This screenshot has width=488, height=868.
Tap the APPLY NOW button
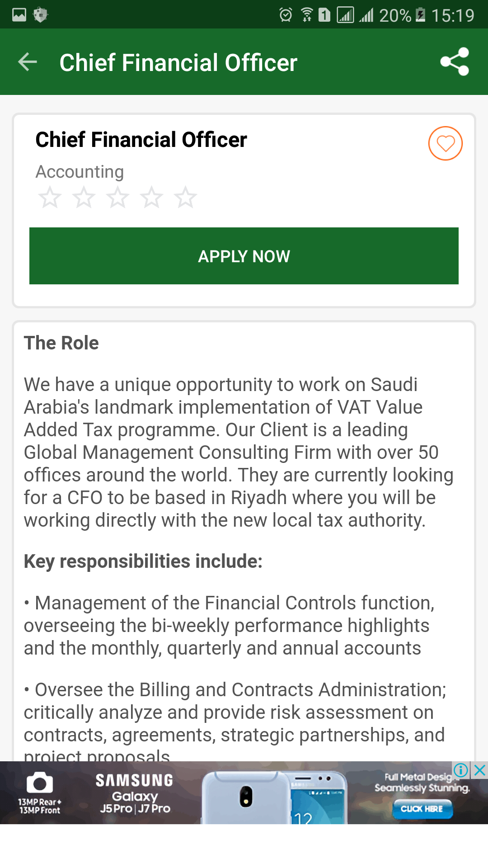pyautogui.click(x=244, y=256)
